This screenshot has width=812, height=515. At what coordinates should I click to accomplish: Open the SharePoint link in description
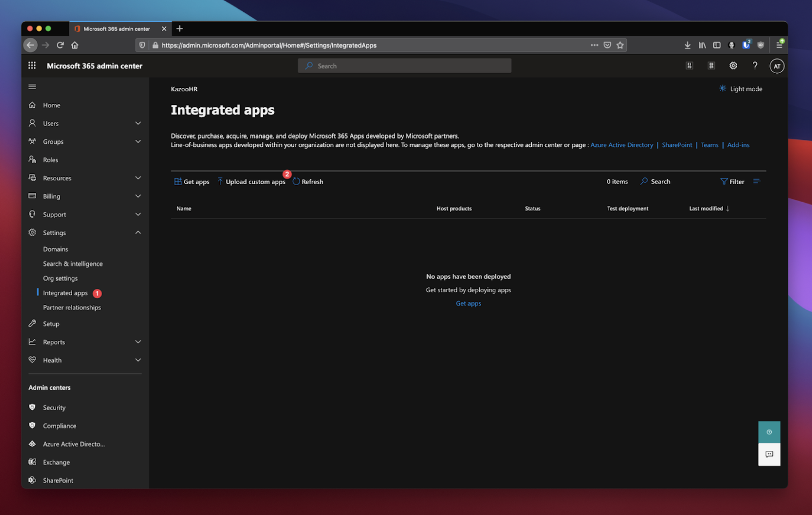pos(677,145)
